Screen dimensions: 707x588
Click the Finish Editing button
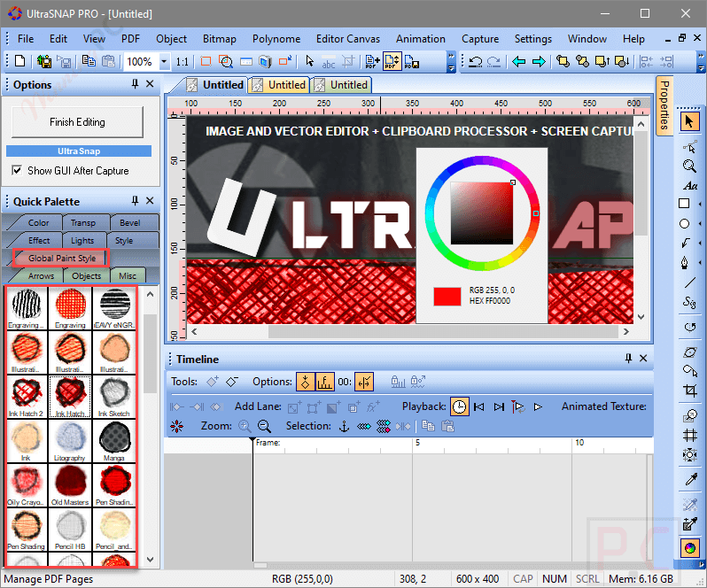(x=77, y=122)
